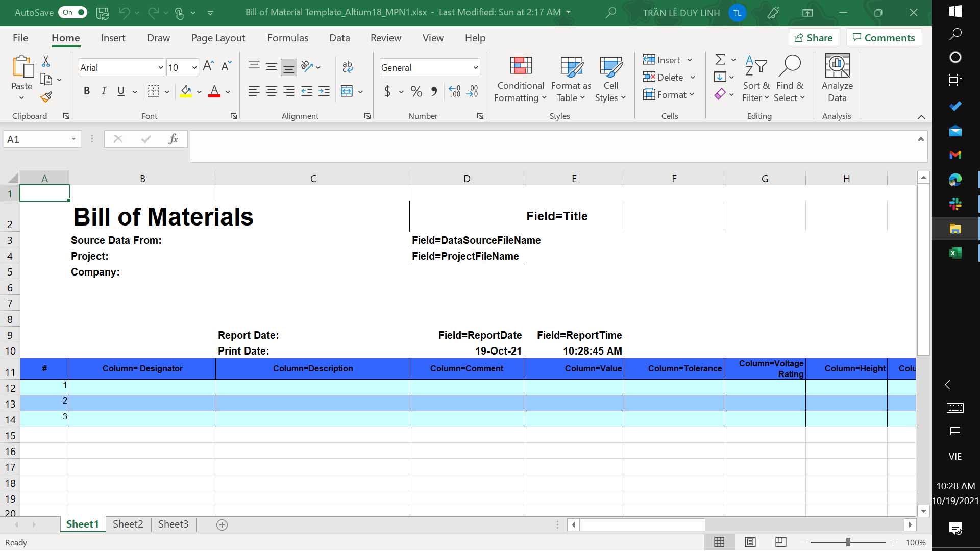Click the Cut scissors icon
980x551 pixels.
click(x=46, y=61)
